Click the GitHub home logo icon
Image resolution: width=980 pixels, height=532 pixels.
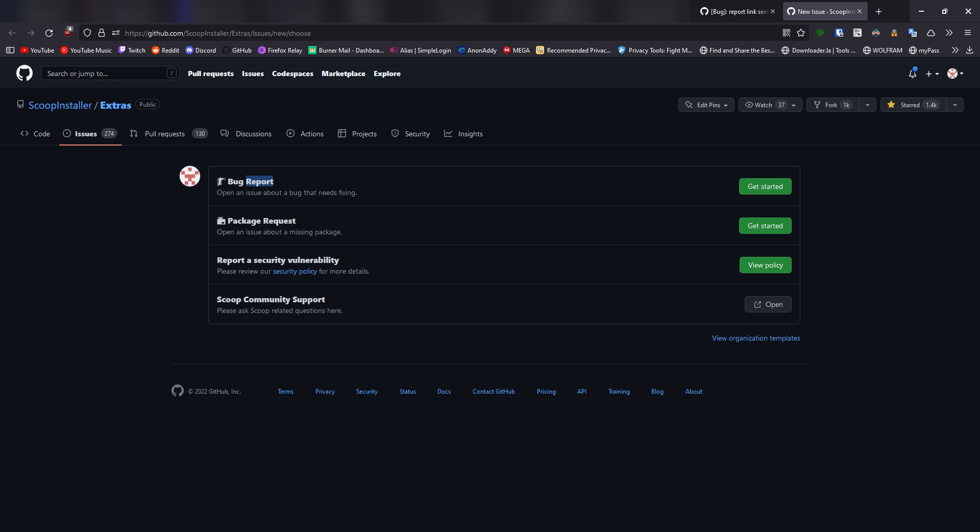pyautogui.click(x=24, y=73)
